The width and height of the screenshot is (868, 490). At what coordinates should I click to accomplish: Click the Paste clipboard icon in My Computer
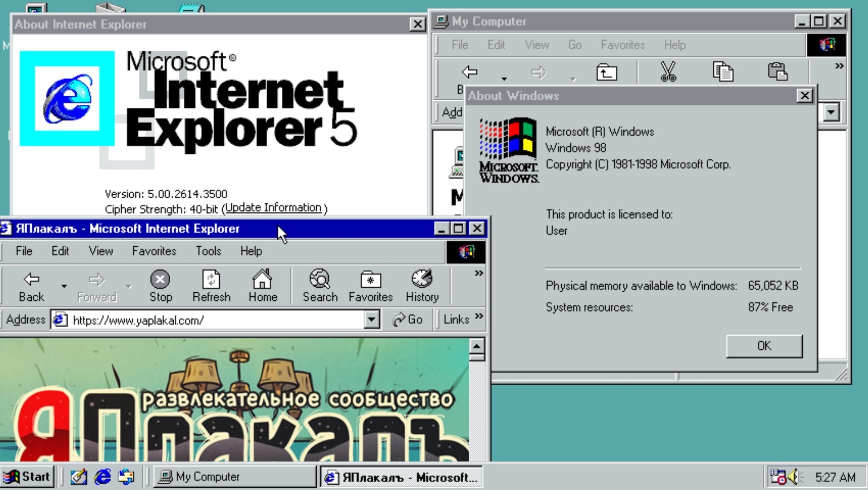click(x=777, y=72)
